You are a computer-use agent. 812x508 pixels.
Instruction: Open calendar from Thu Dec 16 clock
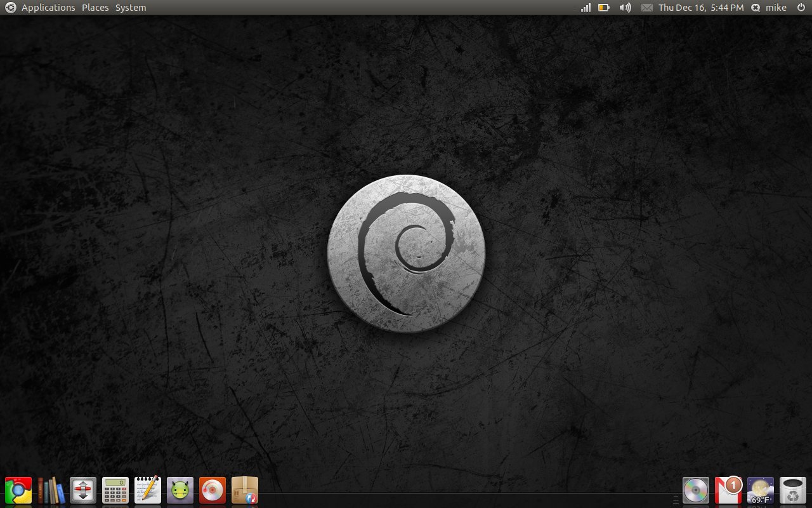[701, 8]
